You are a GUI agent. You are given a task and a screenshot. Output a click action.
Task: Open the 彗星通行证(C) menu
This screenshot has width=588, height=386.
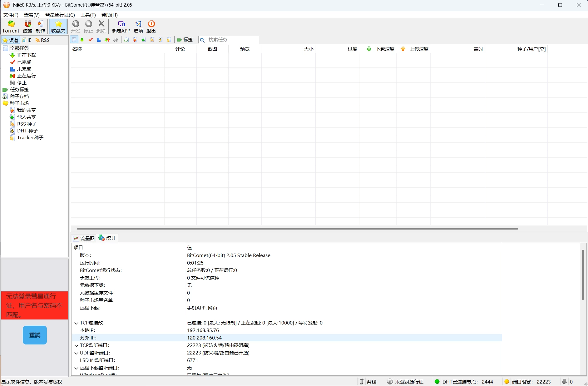[x=60, y=15]
